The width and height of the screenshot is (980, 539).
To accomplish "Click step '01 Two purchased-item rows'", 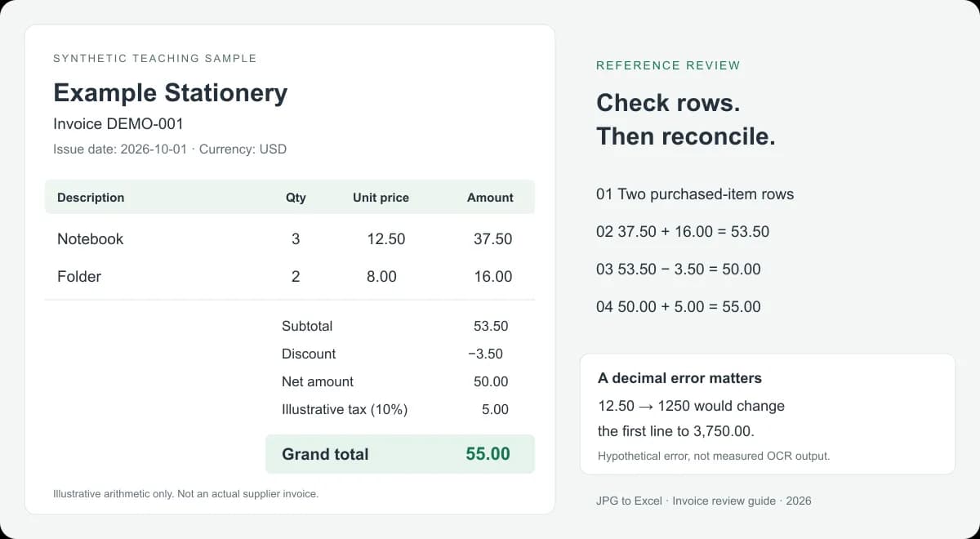I will pos(695,194).
